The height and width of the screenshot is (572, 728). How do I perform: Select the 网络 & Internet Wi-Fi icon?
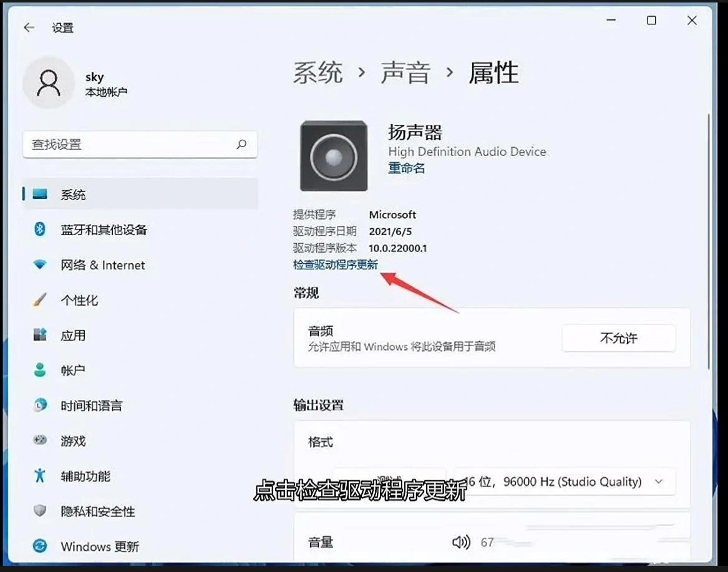(39, 265)
